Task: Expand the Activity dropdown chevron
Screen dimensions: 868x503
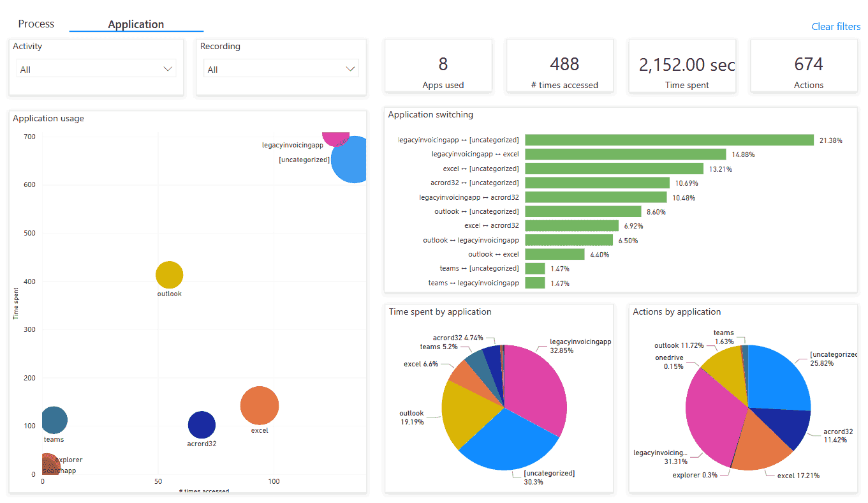Action: pyautogui.click(x=168, y=68)
